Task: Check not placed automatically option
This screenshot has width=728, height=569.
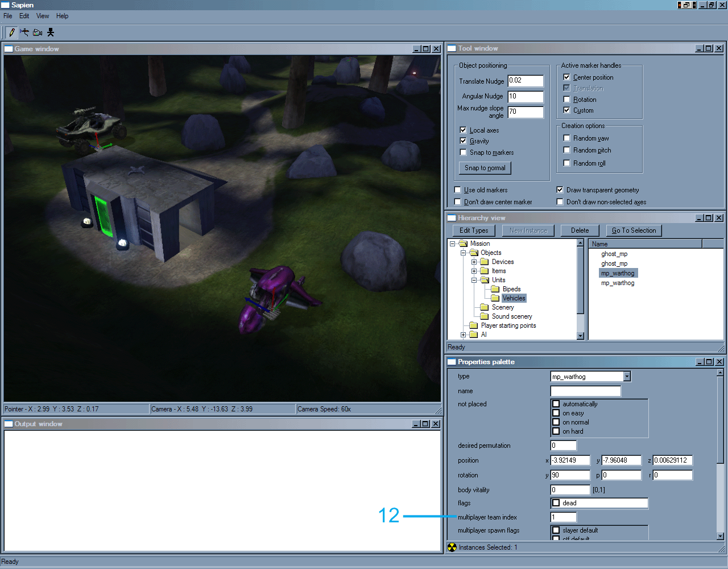Action: tap(556, 404)
